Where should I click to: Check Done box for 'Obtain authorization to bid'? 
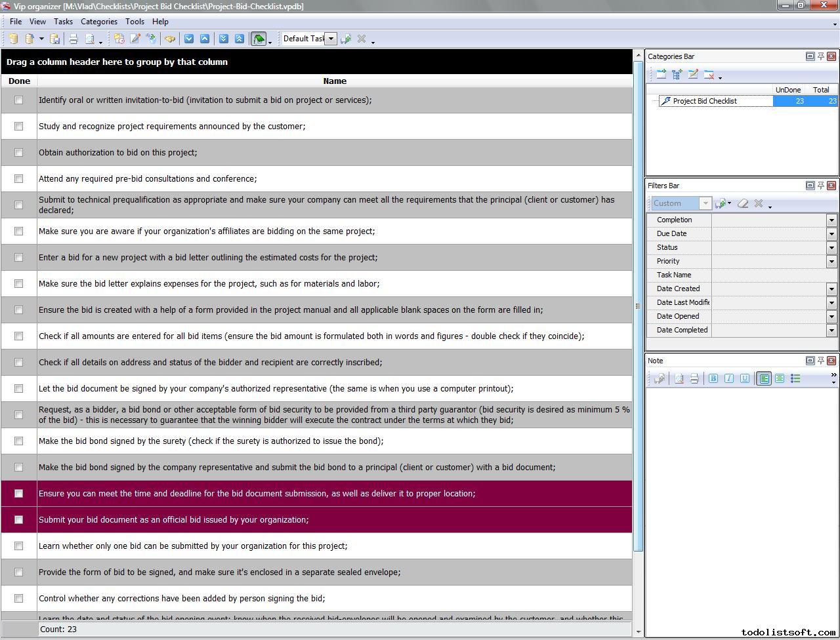(18, 153)
